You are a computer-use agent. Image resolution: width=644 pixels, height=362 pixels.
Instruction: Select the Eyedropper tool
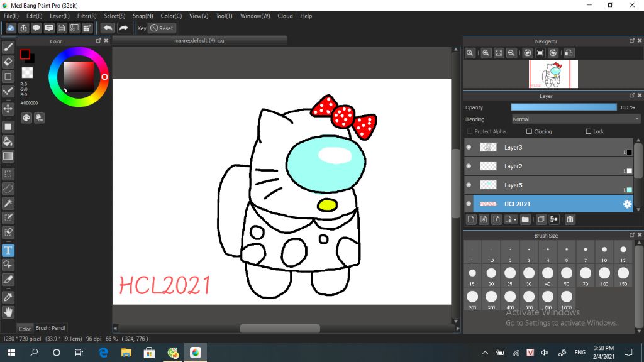(x=8, y=297)
